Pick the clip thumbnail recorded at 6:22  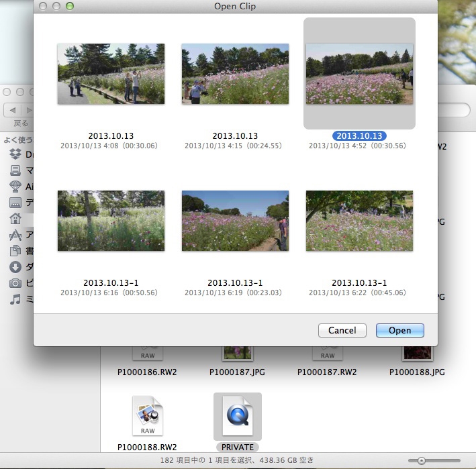[x=359, y=221]
